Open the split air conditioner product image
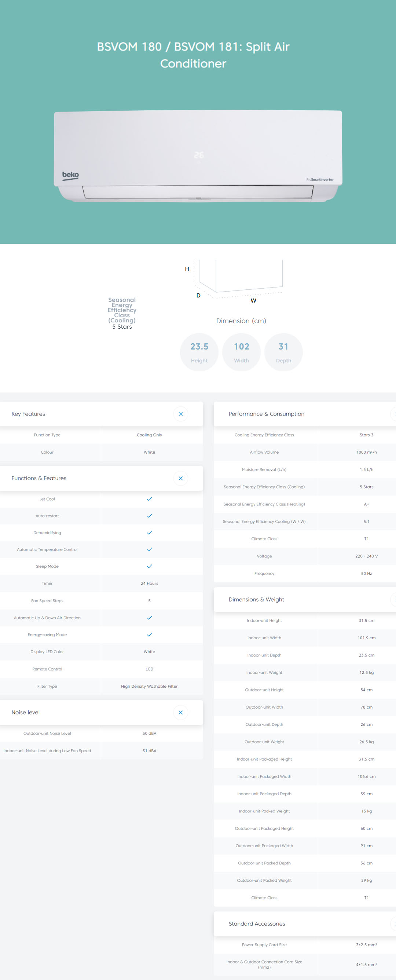Screen dimensions: 396x980 click(x=198, y=156)
